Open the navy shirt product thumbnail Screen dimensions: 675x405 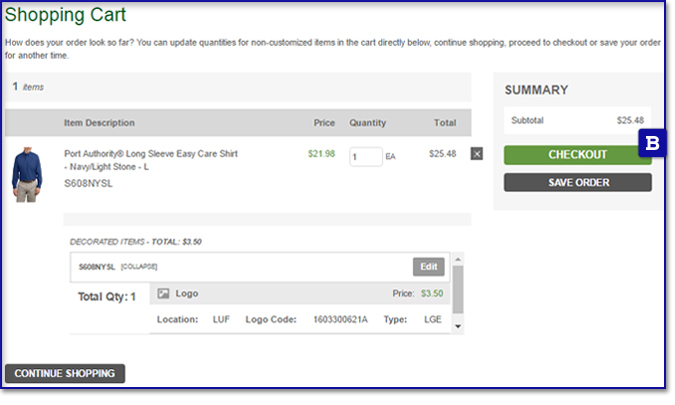click(x=28, y=172)
